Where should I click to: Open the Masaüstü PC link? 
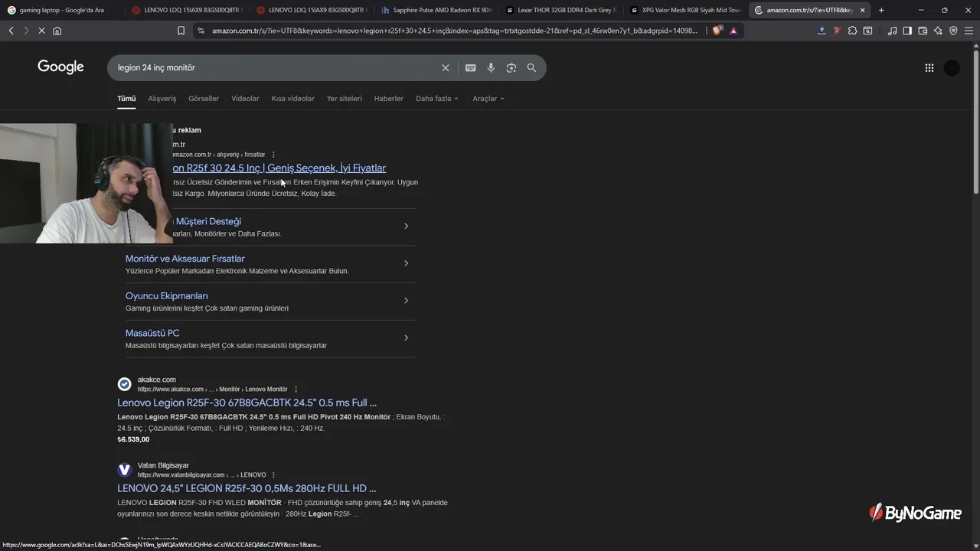[152, 333]
